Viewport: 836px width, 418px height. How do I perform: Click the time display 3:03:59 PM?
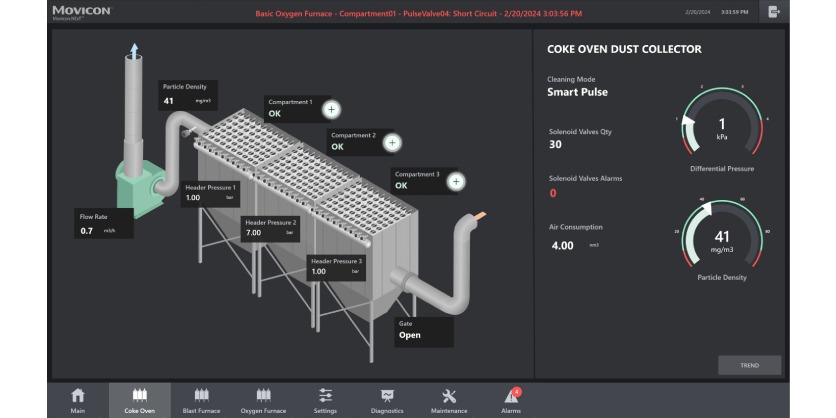tap(734, 12)
